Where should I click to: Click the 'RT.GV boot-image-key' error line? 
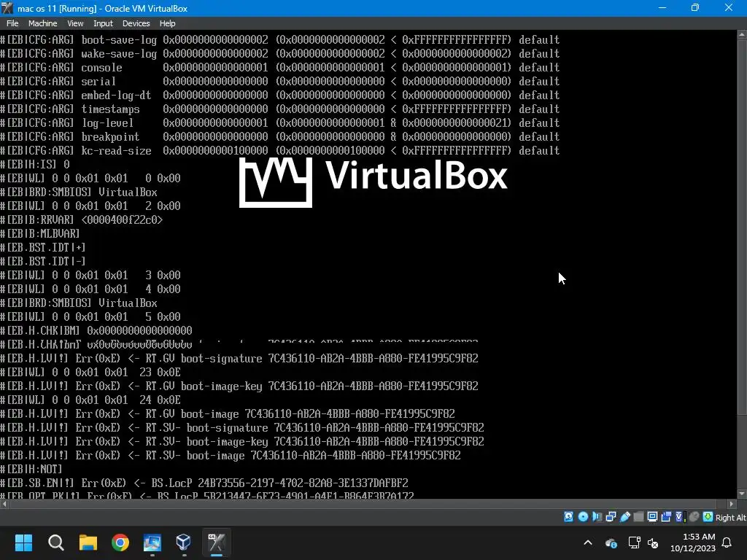(239, 386)
